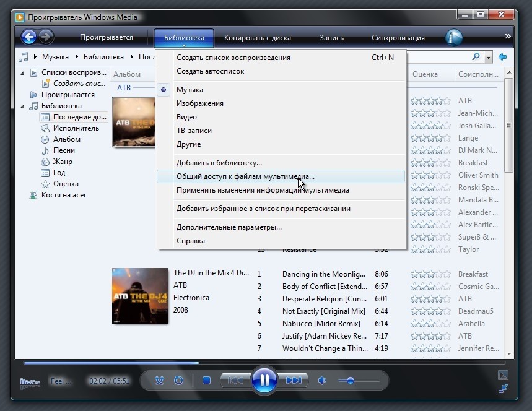532x411 pixels.
Task: Switch library to Изображения
Action: click(x=281, y=103)
